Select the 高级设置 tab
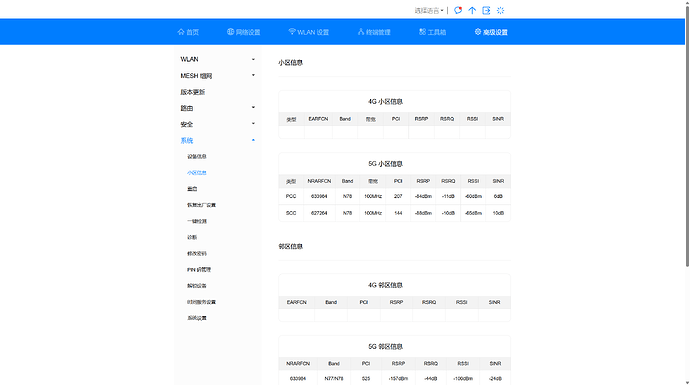 point(491,32)
